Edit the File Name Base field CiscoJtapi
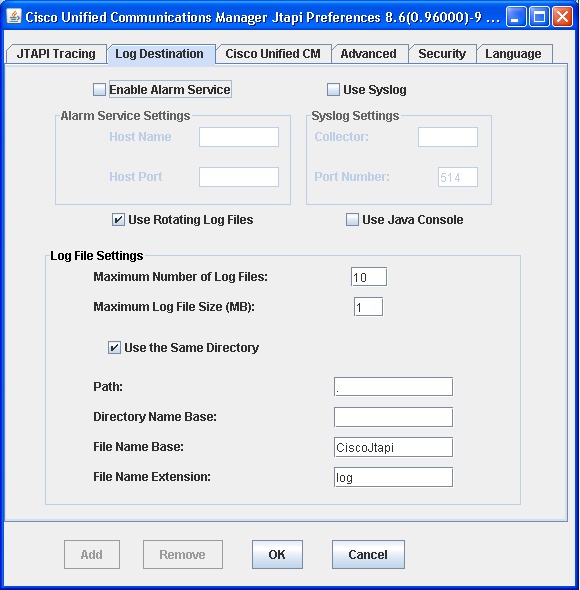 click(393, 447)
